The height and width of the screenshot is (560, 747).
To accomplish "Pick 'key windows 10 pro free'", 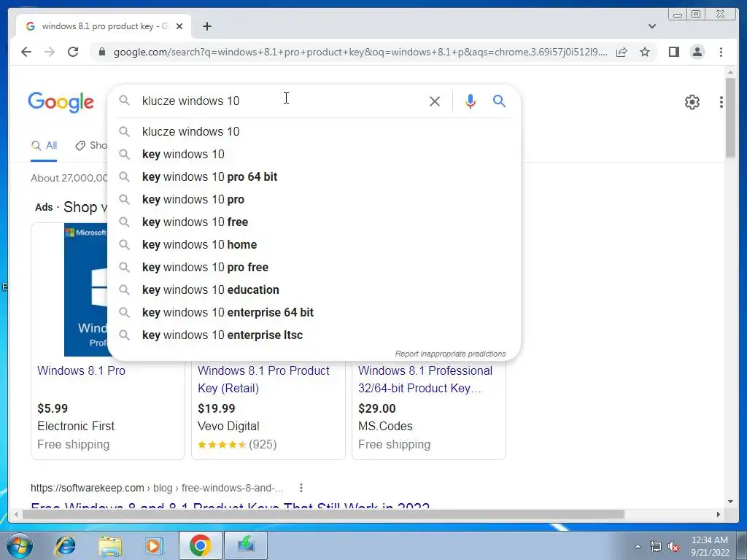I will 314,267.
